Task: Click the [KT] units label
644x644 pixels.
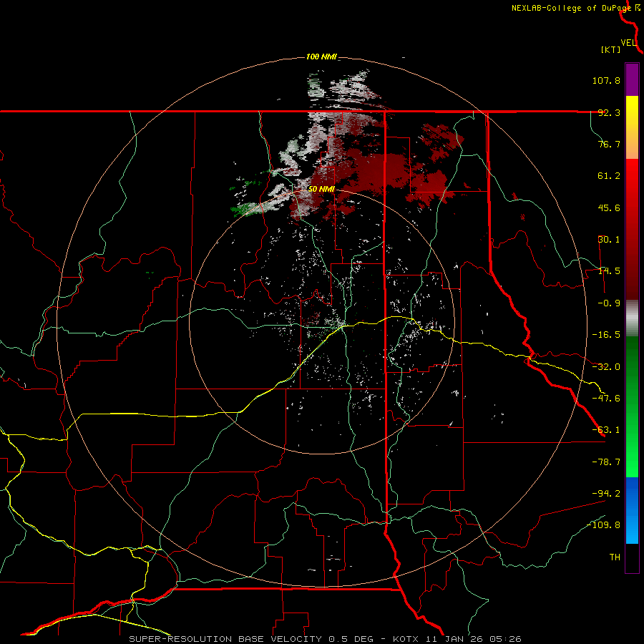Action: click(x=611, y=49)
